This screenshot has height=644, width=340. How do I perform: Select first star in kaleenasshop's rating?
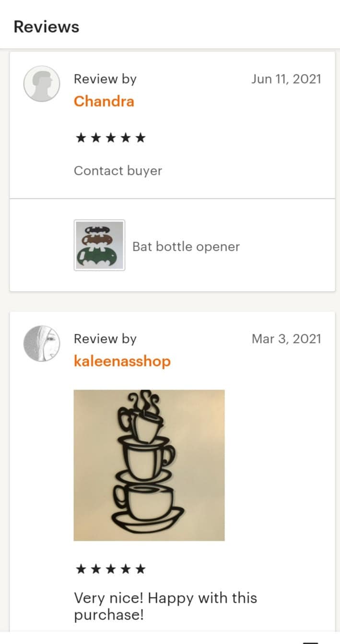click(81, 570)
